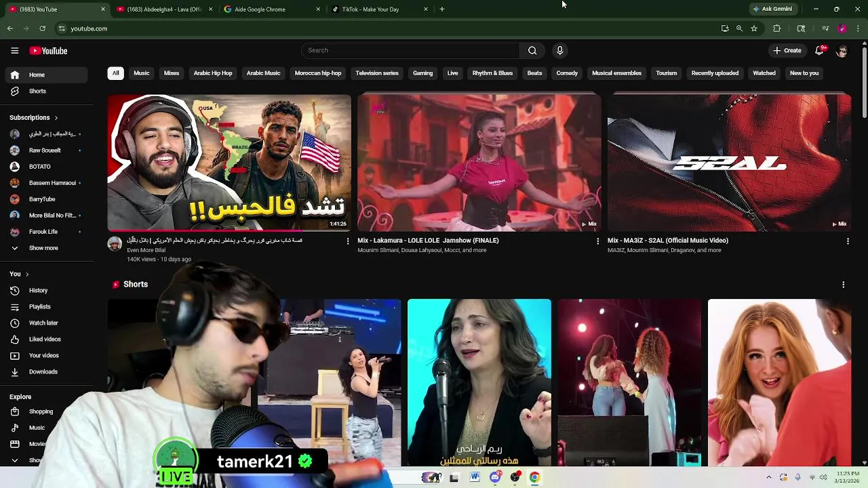This screenshot has height=488, width=868.
Task: Open the S2AL music video thumbnail
Action: click(729, 163)
